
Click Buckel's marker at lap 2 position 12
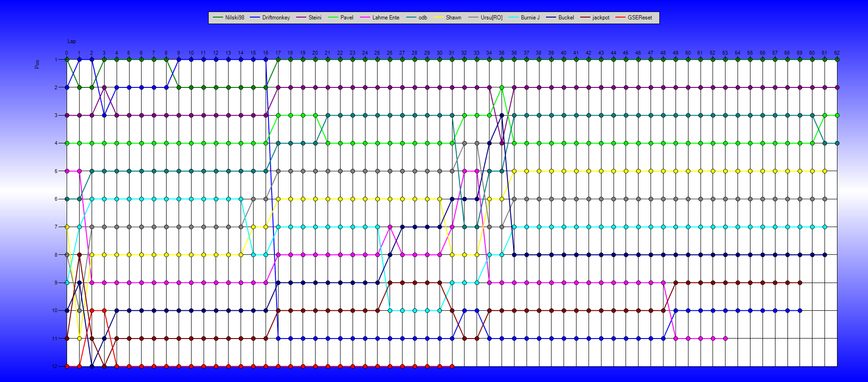point(92,366)
